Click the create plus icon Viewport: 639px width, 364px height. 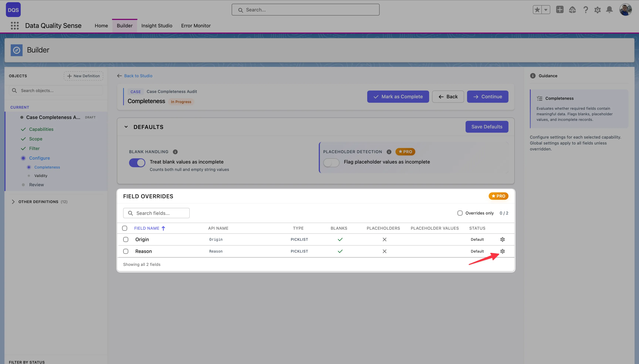coord(560,9)
